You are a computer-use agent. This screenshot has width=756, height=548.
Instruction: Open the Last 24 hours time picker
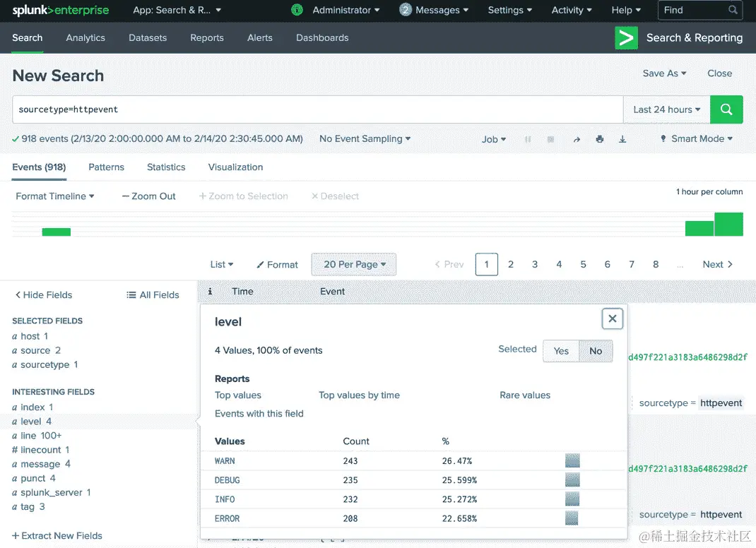(667, 109)
